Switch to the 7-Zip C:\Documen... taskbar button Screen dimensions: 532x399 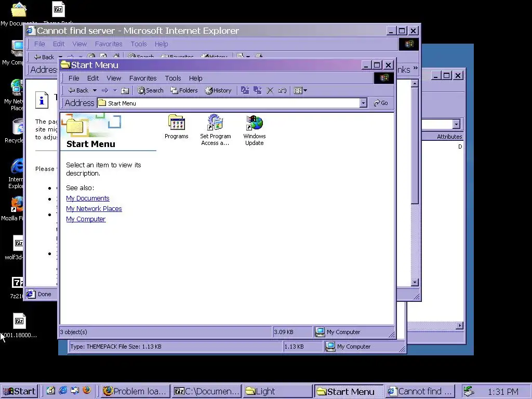(206, 391)
